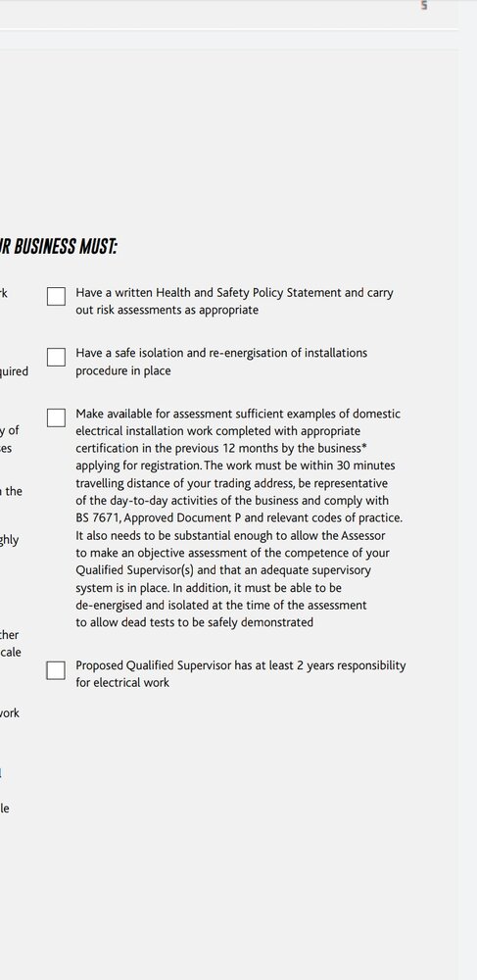Viewport: 477px width, 980px height.
Task: Tick the Make available for assessment checkbox
Action: tap(56, 417)
